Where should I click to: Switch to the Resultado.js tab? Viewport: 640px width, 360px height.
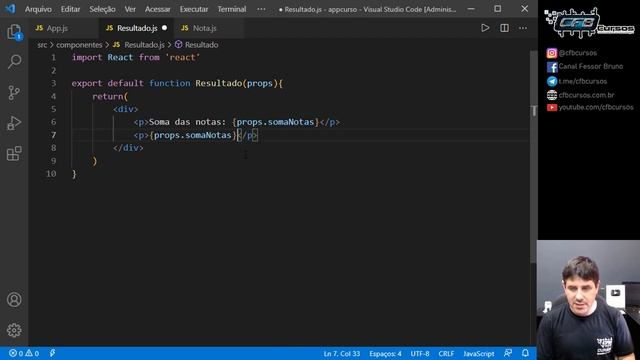pyautogui.click(x=136, y=28)
